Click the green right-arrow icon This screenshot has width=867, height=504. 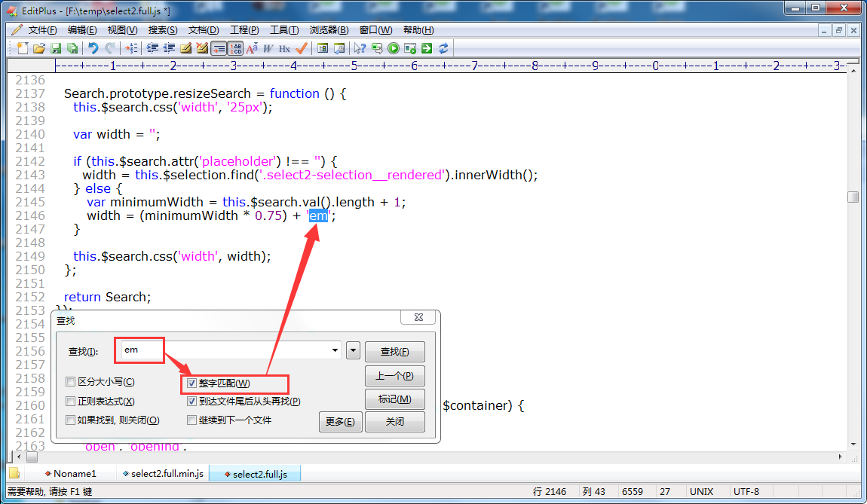pos(426,49)
